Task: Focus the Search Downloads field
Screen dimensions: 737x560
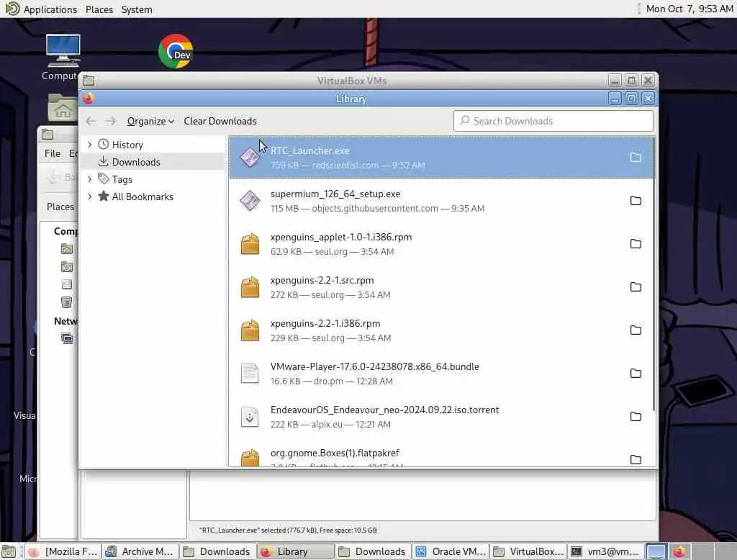Action: click(553, 122)
